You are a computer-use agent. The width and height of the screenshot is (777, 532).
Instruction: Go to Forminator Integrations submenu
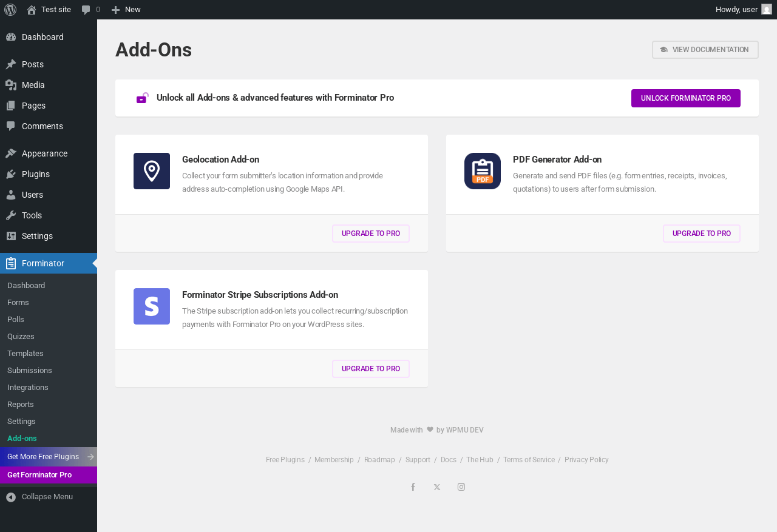[x=28, y=388]
